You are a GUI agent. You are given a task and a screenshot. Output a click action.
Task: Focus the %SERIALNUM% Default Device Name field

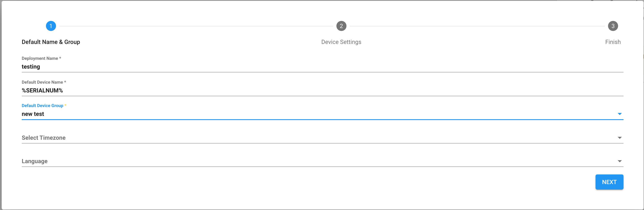[300, 91]
